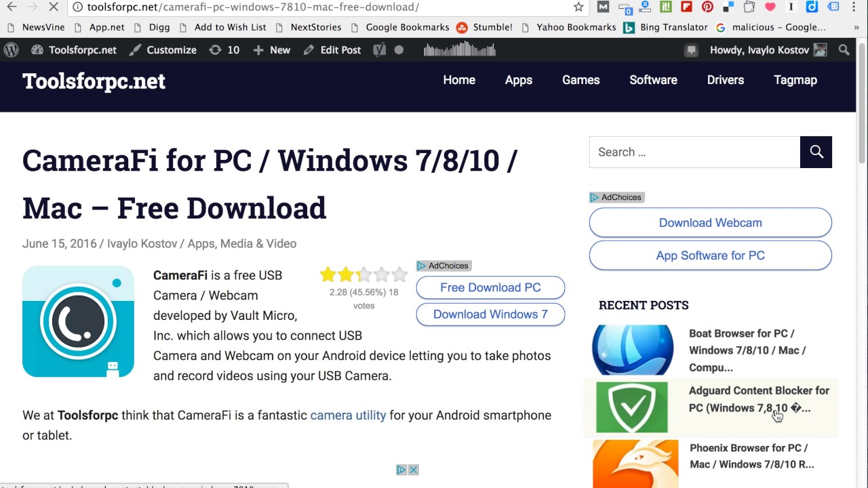Image resolution: width=868 pixels, height=488 pixels.
Task: Open Toolsforpc.net admin bar site menu
Action: (74, 50)
